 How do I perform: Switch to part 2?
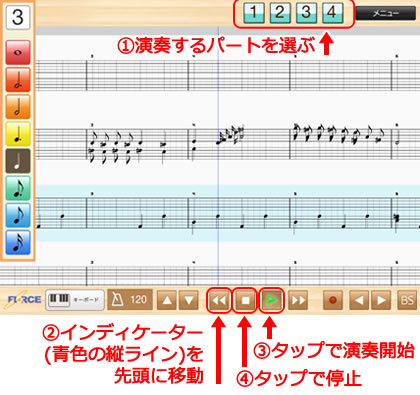coord(280,13)
